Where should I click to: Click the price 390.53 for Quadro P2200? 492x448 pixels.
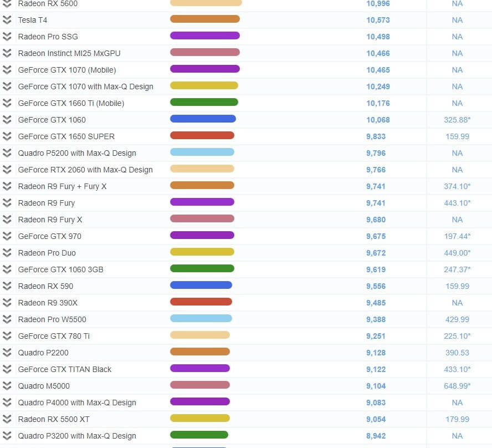457,353
